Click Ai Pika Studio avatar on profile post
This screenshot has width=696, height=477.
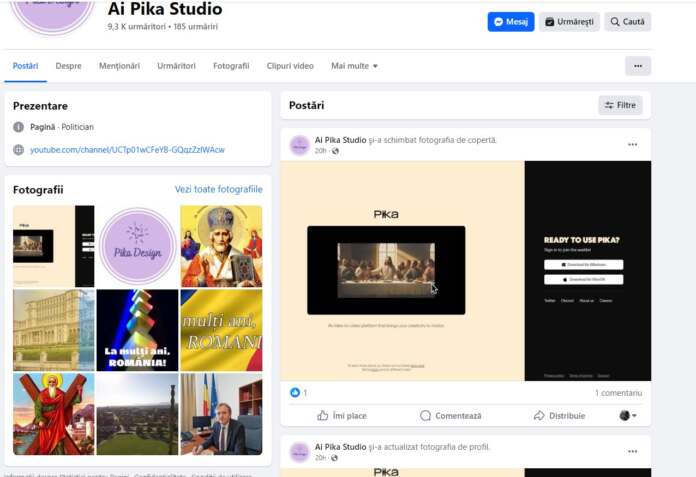(x=300, y=452)
